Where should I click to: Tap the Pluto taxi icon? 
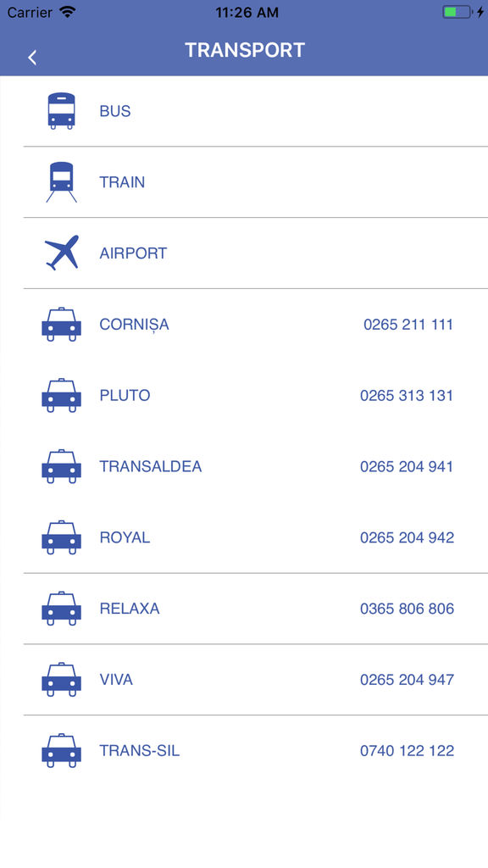pos(61,395)
